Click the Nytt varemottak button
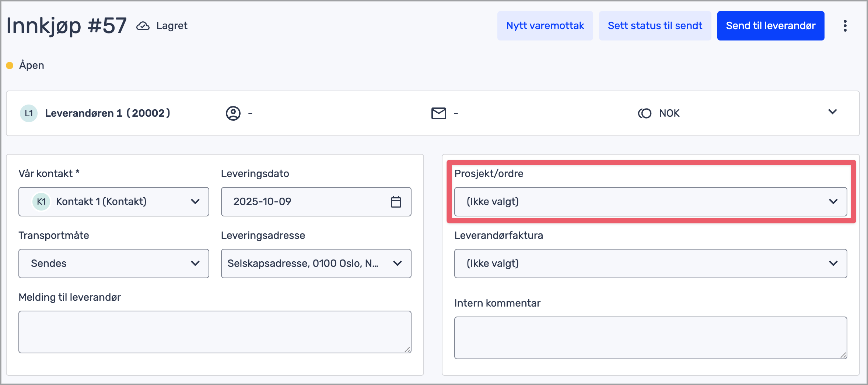868x385 pixels. pyautogui.click(x=545, y=26)
